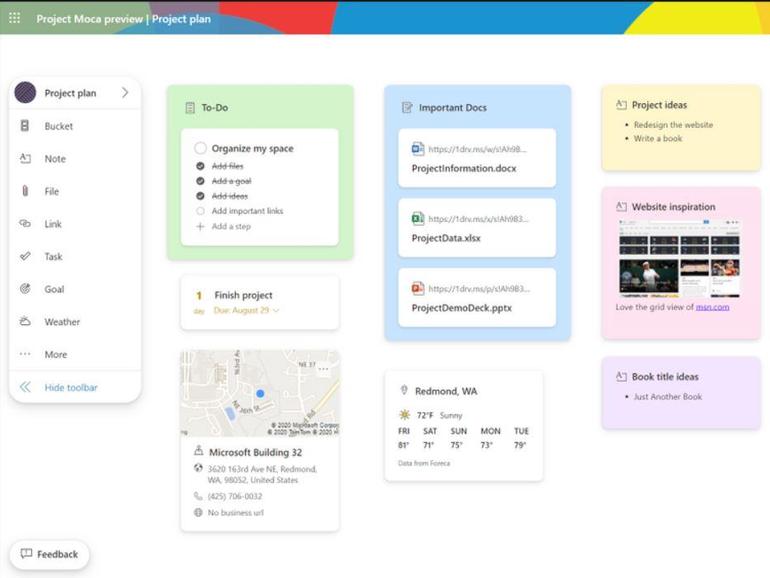Viewport: 770px width, 578px height.
Task: Click Just Another Book bullet
Action: (667, 396)
